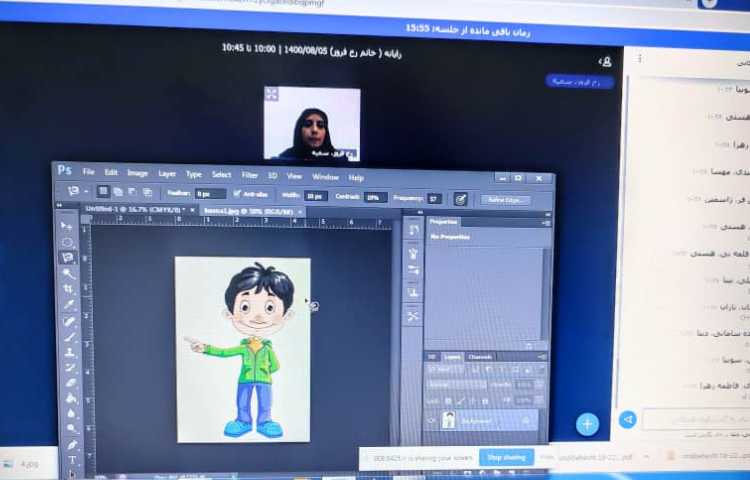
Task: Open the fourth collapsed panel icon in dock
Action: (413, 292)
